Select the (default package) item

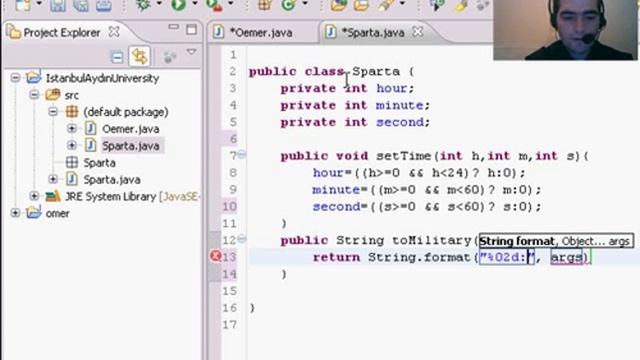click(x=126, y=112)
